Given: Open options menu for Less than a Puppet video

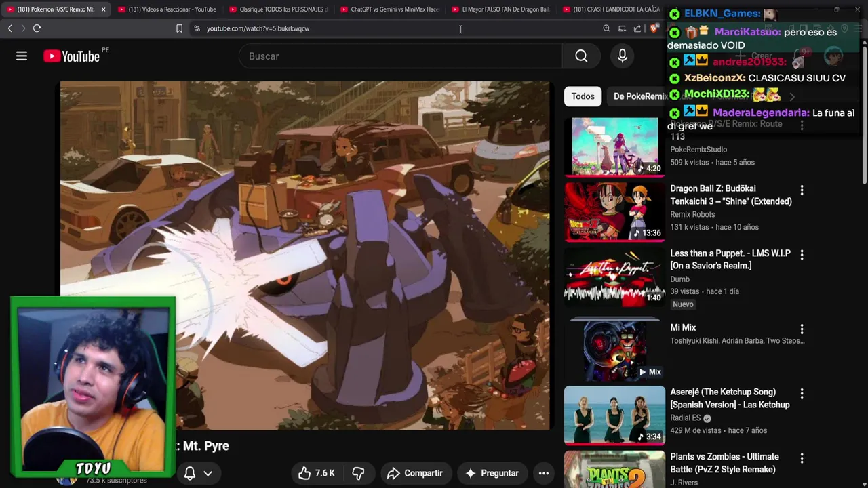Looking at the screenshot, I should coord(802,255).
